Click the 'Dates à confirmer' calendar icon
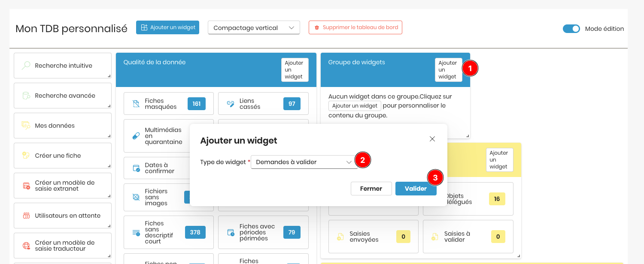644x264 pixels. [136, 168]
